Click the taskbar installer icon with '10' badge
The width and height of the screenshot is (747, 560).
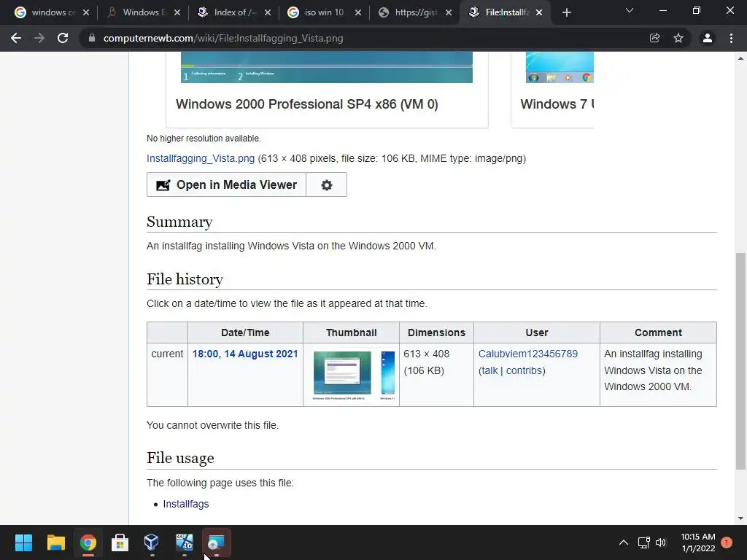pyautogui.click(x=184, y=542)
